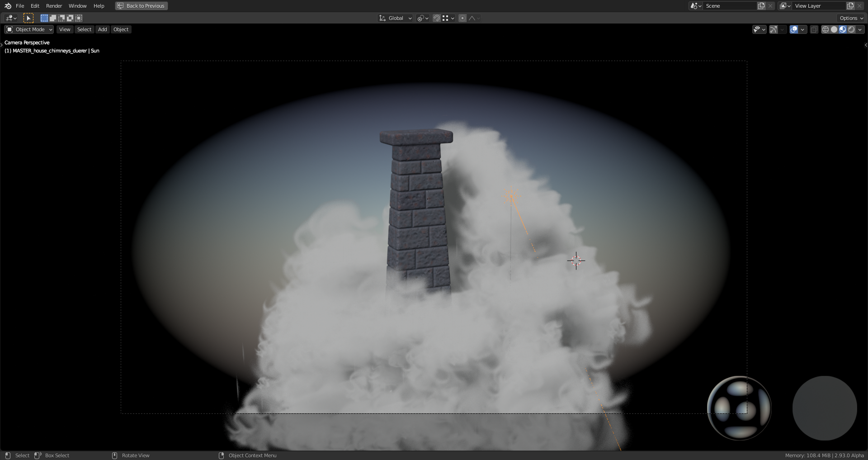Open the File menu
Screen dimensions: 868x460
[20, 6]
